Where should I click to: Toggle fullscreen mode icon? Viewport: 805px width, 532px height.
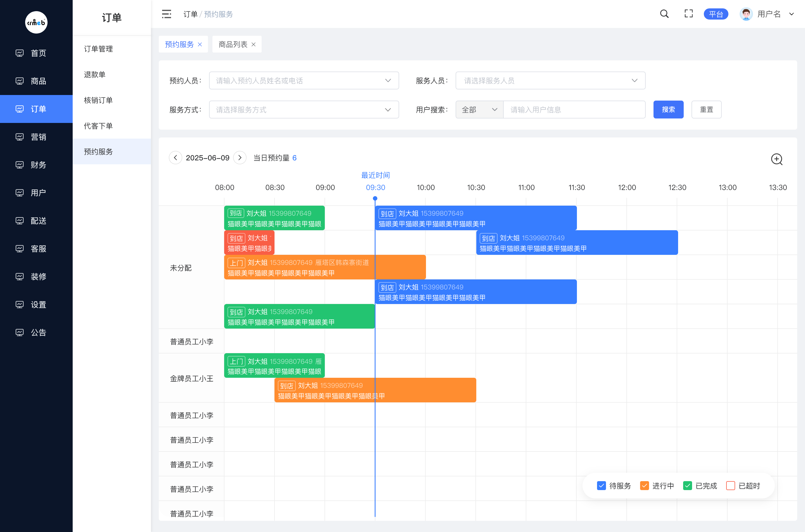pos(688,14)
